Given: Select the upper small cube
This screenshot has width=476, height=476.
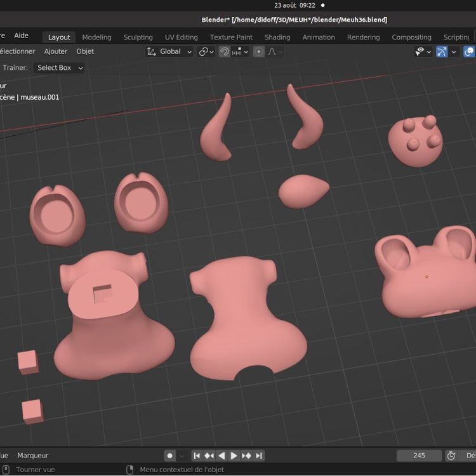Looking at the screenshot, I should [x=28, y=362].
